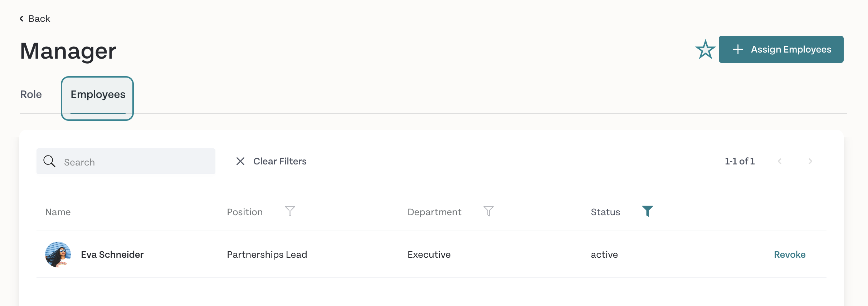Click the Name column header

pos(58,212)
